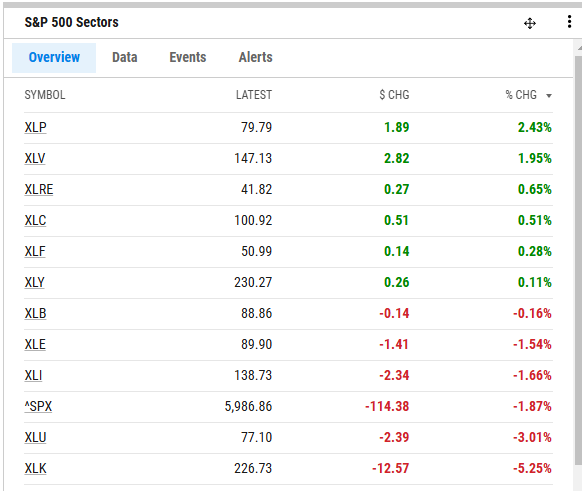Click XLP percent change 2.43%
The width and height of the screenshot is (582, 491).
click(x=535, y=127)
